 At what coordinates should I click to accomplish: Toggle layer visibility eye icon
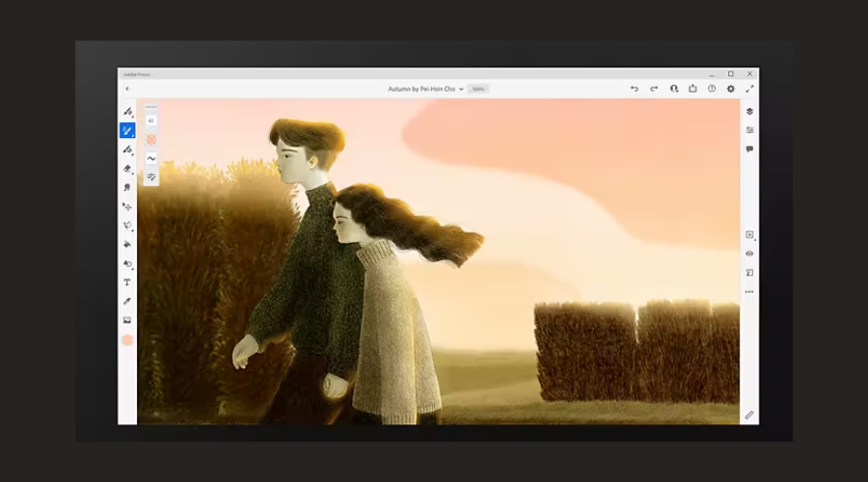[749, 254]
